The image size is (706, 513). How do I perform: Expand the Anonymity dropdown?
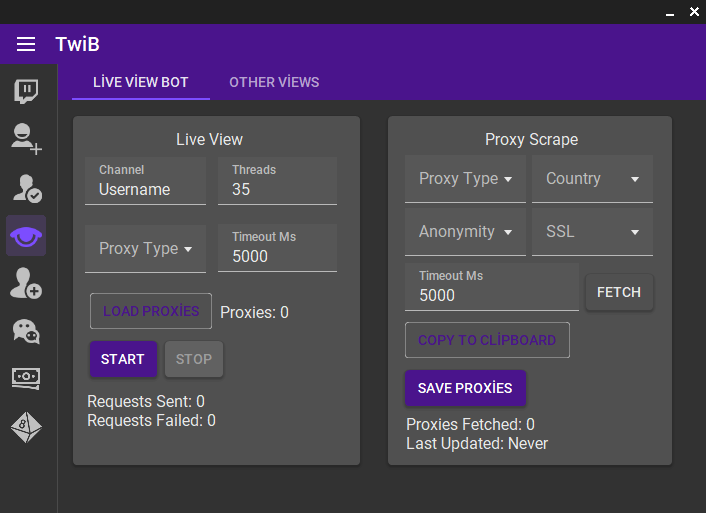(465, 232)
